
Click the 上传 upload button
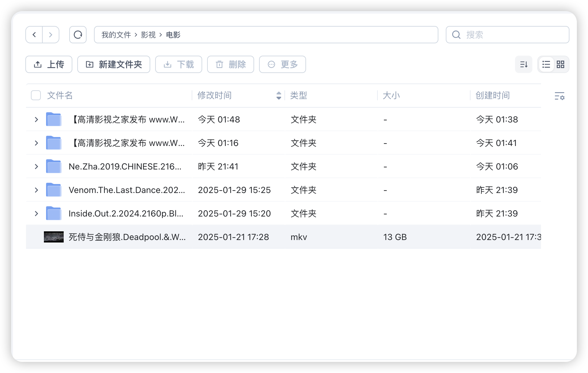[x=49, y=64]
